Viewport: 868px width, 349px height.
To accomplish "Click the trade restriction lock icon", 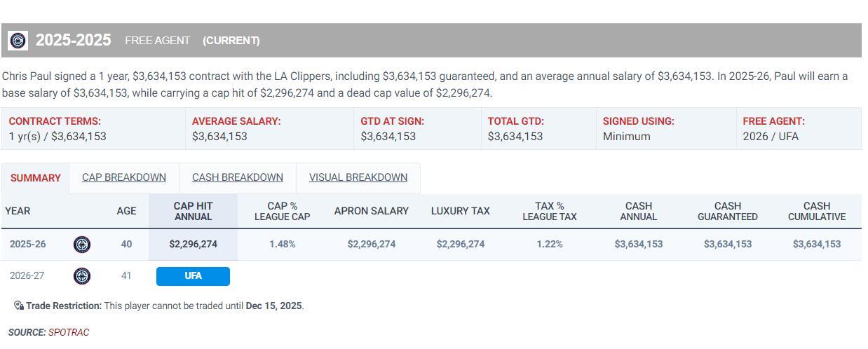I will coord(18,306).
